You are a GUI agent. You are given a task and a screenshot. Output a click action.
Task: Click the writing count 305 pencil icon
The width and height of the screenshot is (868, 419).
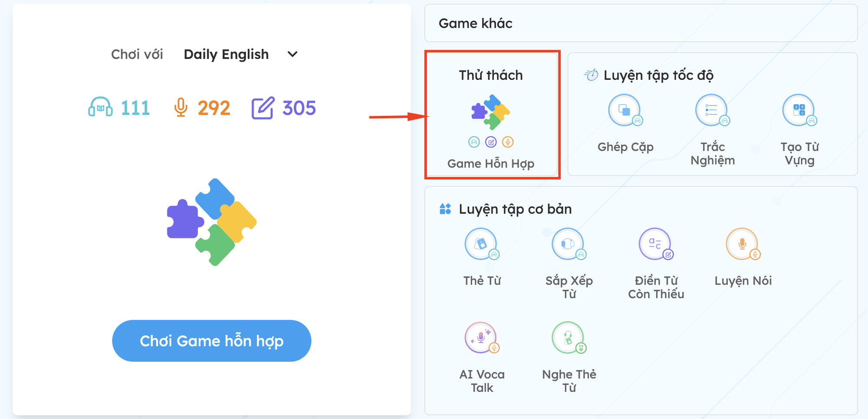point(263,108)
